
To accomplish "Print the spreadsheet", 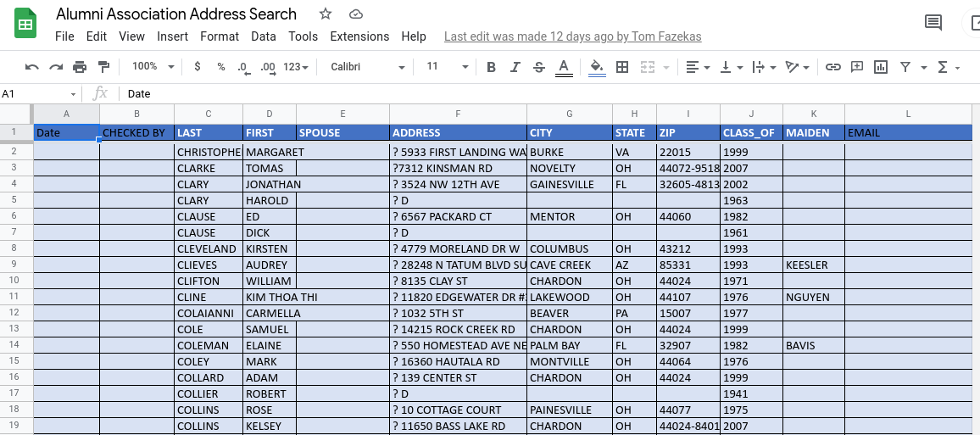I will (80, 67).
